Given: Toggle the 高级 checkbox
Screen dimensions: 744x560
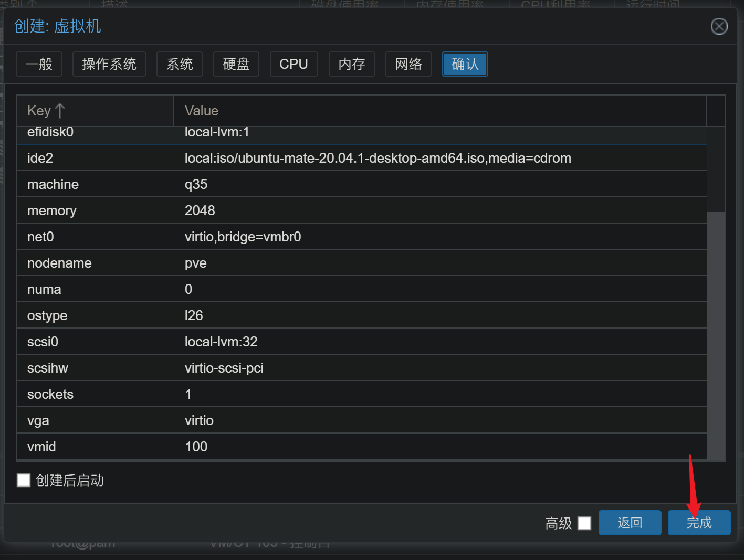Looking at the screenshot, I should point(584,523).
